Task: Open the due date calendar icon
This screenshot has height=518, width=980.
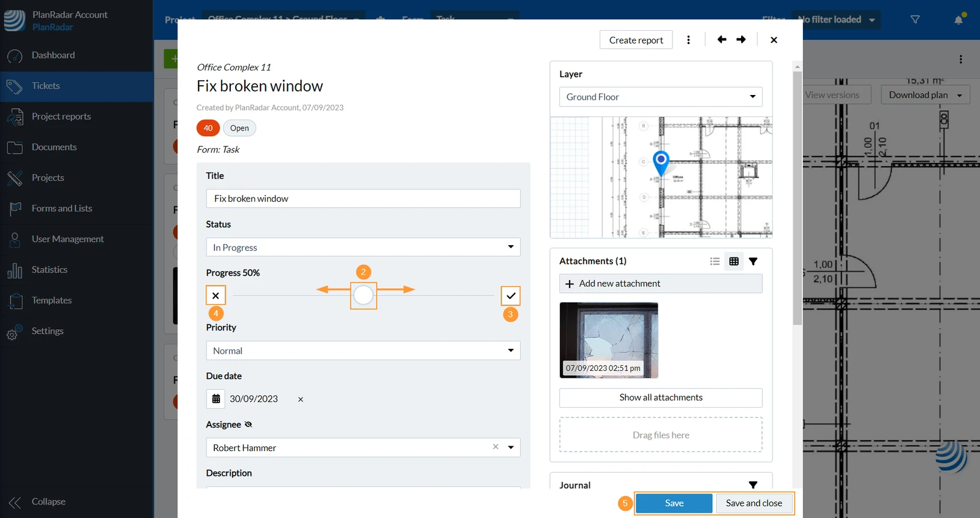Action: pos(216,399)
